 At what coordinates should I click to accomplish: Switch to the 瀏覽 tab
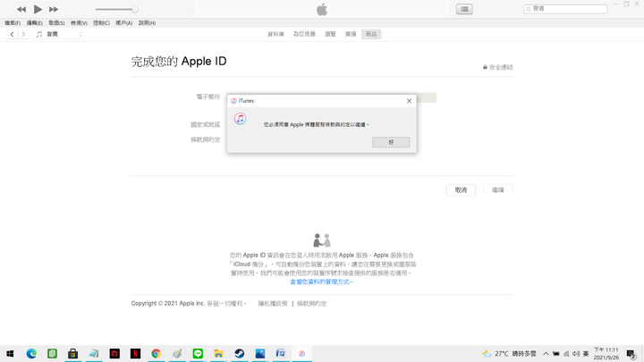[x=331, y=34]
